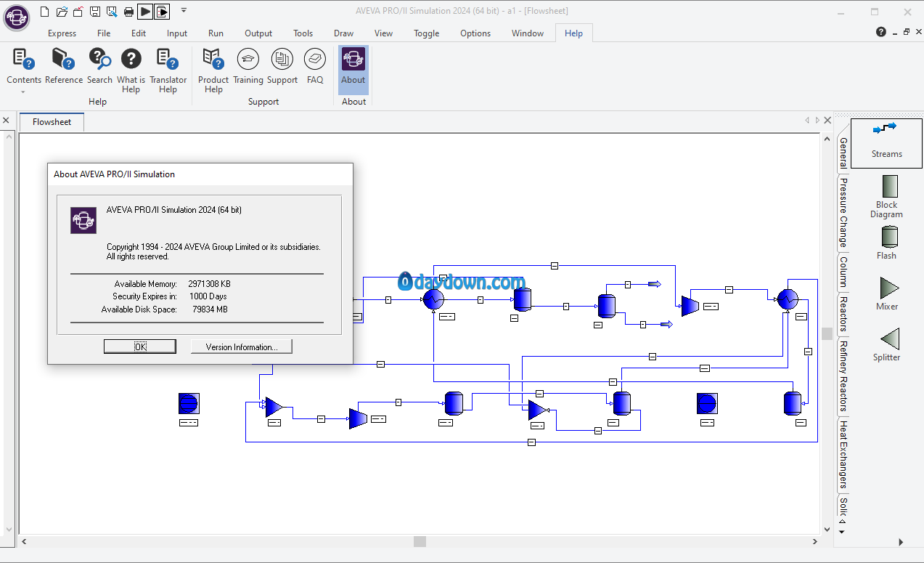Click the palette scroll-right arrow
The width and height of the screenshot is (924, 563).
point(901,542)
